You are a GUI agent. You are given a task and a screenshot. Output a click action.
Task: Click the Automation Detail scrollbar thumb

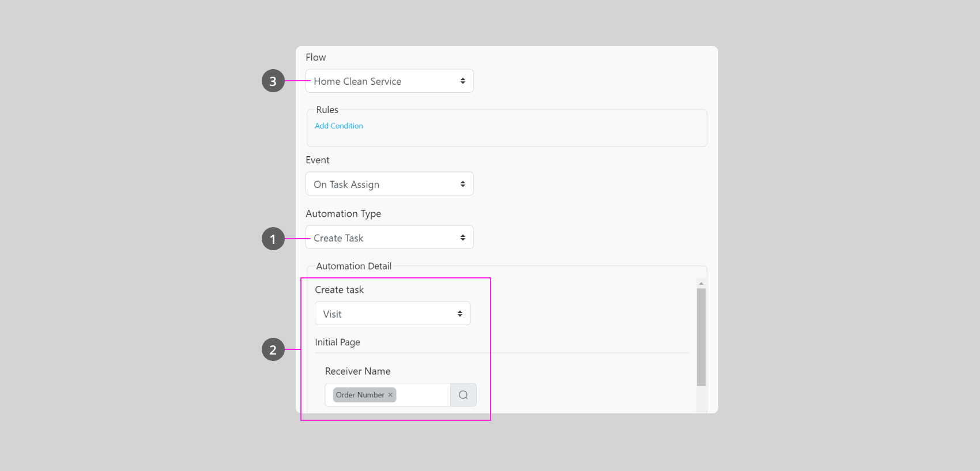pyautogui.click(x=701, y=337)
